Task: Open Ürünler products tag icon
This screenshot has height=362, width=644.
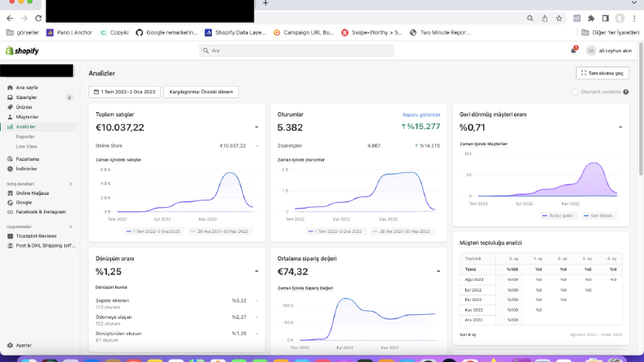Action: click(10, 107)
